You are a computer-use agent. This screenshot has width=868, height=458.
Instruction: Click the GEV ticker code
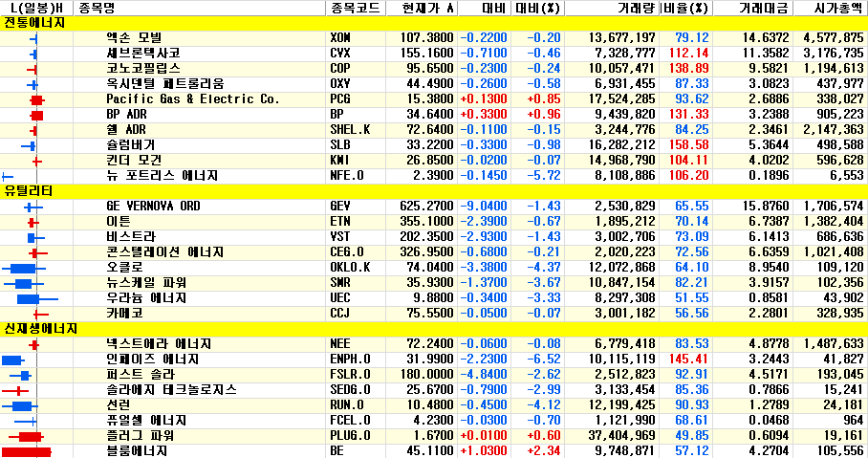click(x=340, y=206)
